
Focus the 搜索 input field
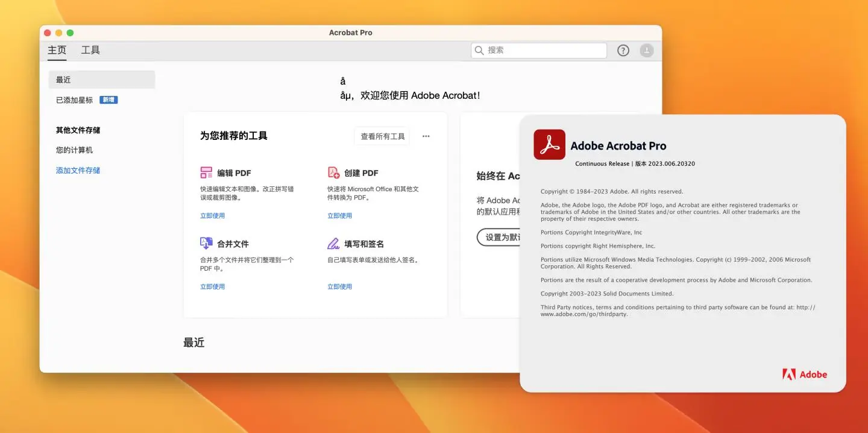point(539,51)
